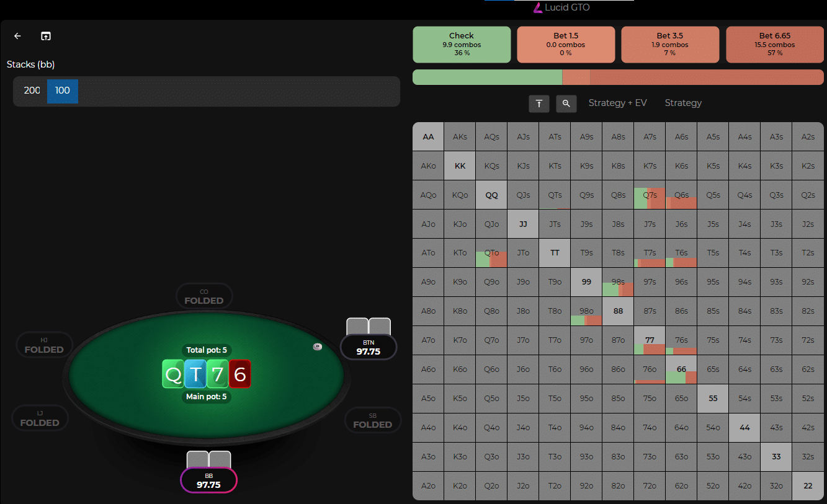
Task: Click the folded CO seat
Action: (204, 296)
